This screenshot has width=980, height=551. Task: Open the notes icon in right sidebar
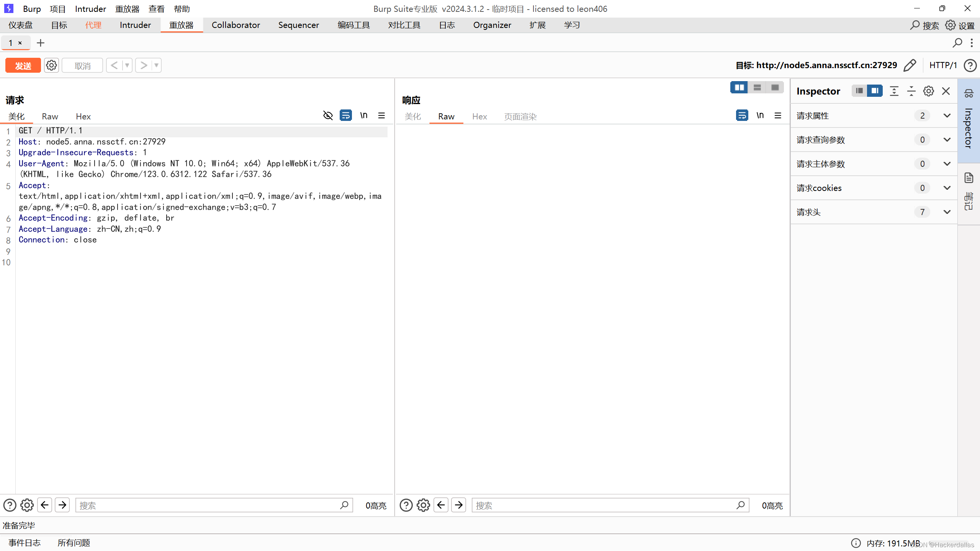tap(969, 178)
